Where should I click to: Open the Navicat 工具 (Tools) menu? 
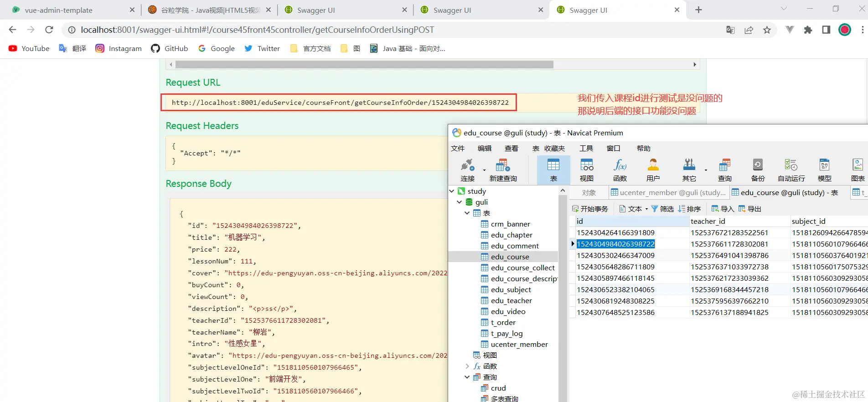click(586, 148)
